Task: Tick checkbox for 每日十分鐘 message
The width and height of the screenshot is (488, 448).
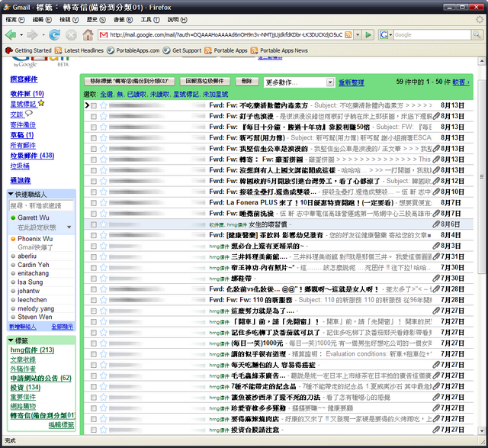Action: point(93,127)
